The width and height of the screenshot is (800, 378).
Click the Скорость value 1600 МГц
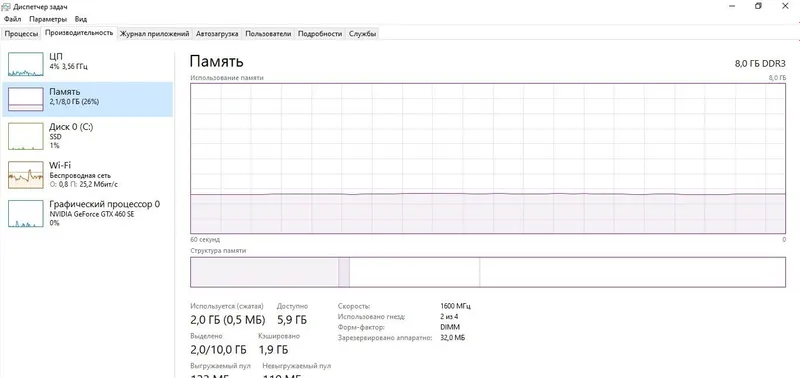pyautogui.click(x=455, y=306)
